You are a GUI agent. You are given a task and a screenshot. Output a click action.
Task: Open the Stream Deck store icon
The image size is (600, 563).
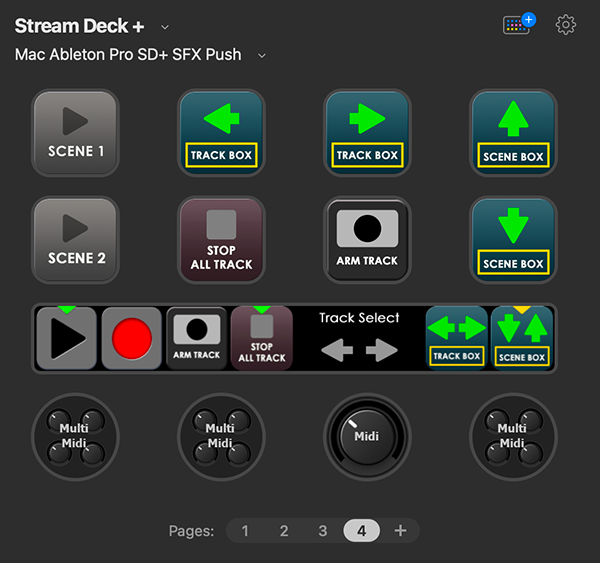pos(518,24)
